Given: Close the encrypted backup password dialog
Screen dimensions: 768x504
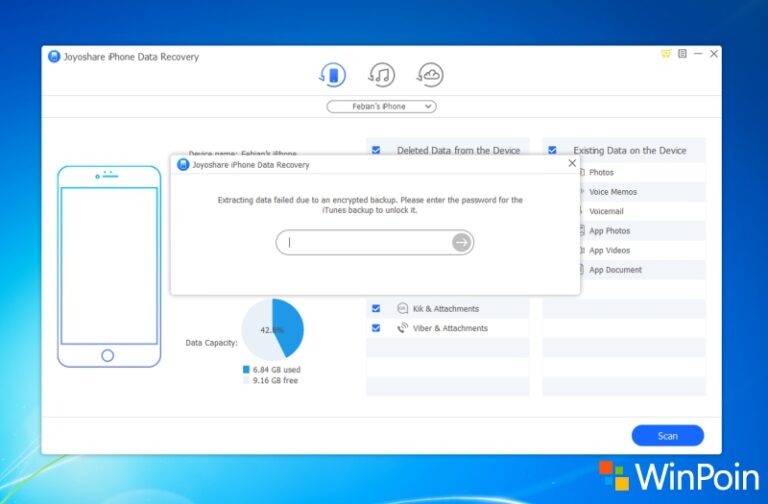Looking at the screenshot, I should pos(572,163).
